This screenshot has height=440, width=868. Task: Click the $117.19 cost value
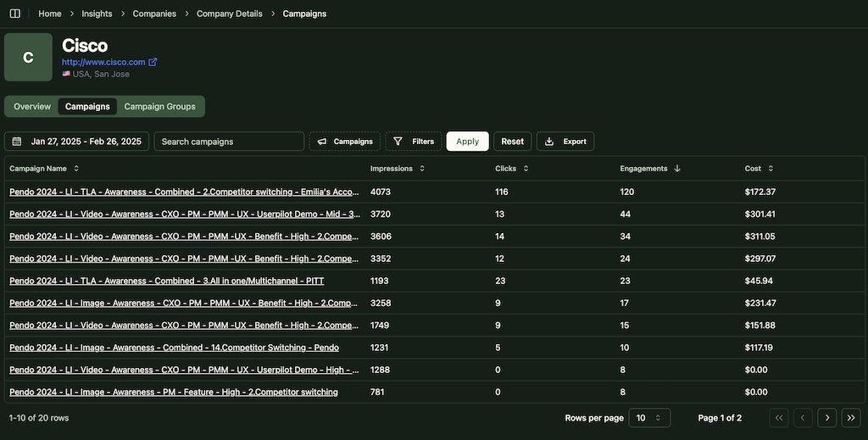tap(759, 348)
